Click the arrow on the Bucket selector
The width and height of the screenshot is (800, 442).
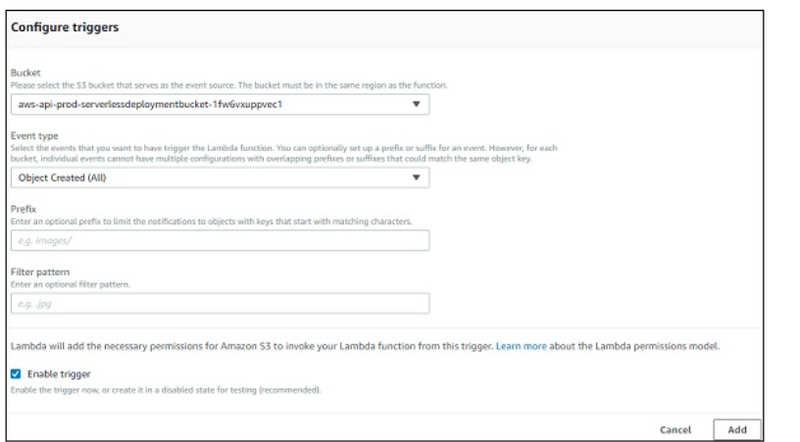pos(417,103)
